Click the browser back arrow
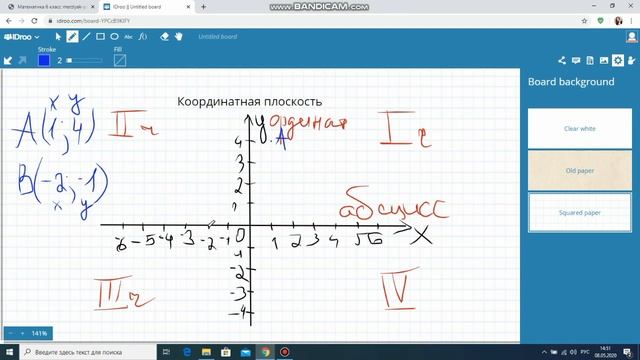The height and width of the screenshot is (360, 640). click(x=9, y=21)
